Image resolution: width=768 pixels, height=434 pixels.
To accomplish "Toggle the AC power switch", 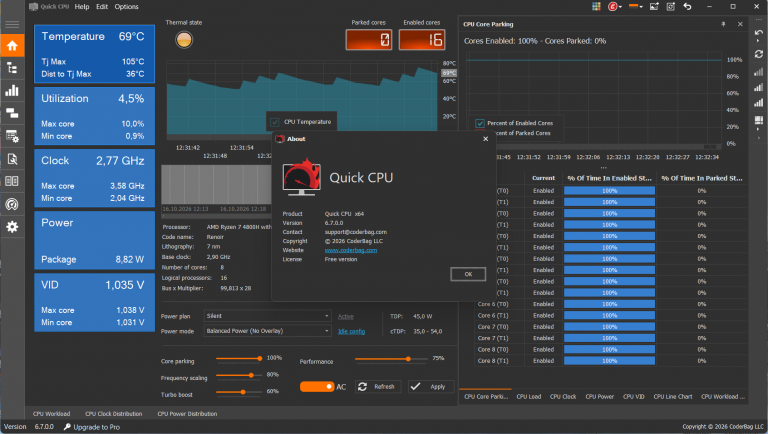I will point(317,386).
